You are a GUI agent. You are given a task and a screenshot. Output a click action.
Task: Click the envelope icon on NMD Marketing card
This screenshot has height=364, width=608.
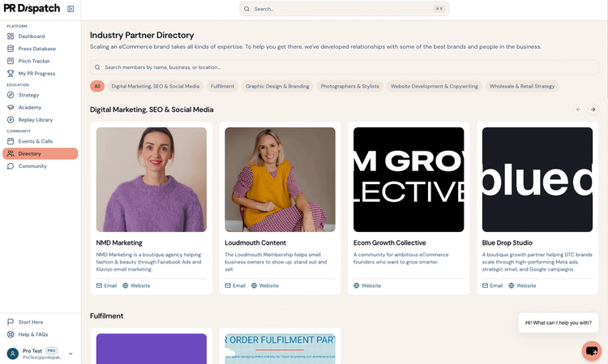click(x=99, y=285)
